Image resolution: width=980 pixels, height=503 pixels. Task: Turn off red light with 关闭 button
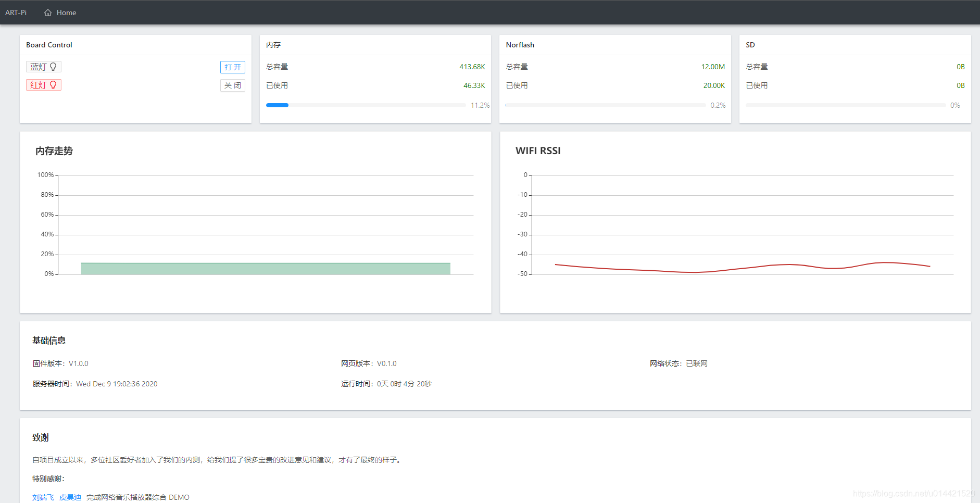[x=233, y=85]
